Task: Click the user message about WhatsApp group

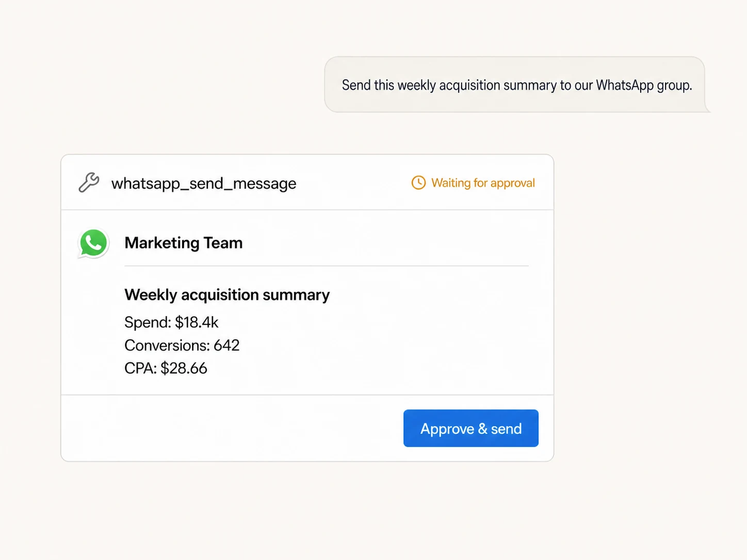Action: (x=517, y=85)
